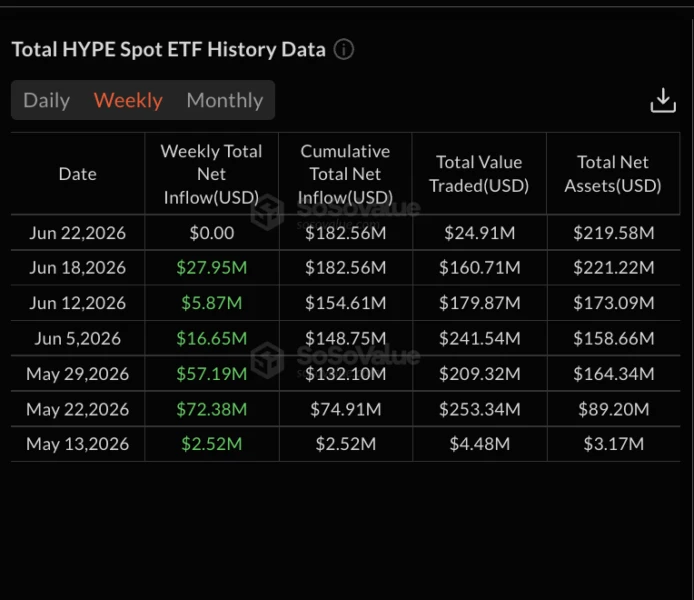
Task: Click the $27.95M weekly inflow value
Action: [x=212, y=268]
